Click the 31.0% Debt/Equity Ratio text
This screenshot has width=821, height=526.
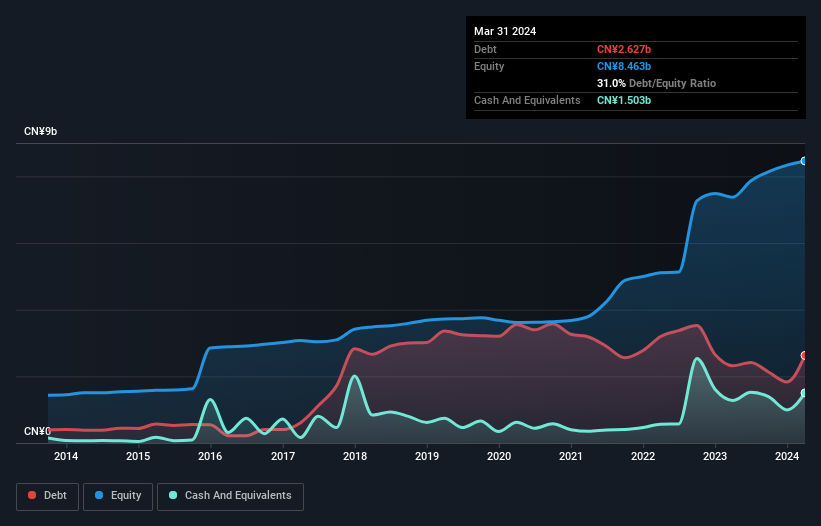(x=656, y=83)
